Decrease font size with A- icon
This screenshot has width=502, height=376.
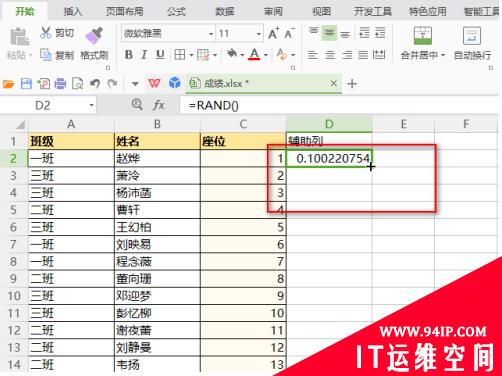coord(289,33)
